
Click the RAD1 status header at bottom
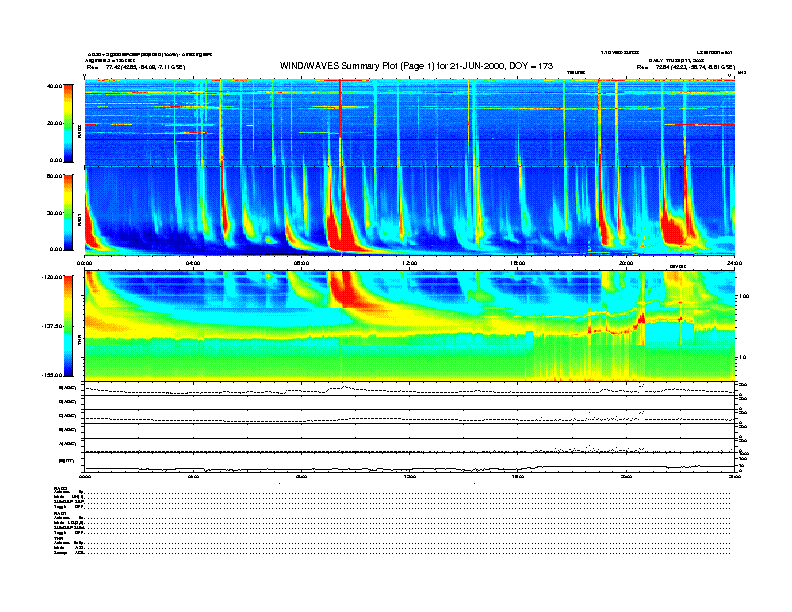pyautogui.click(x=60, y=513)
